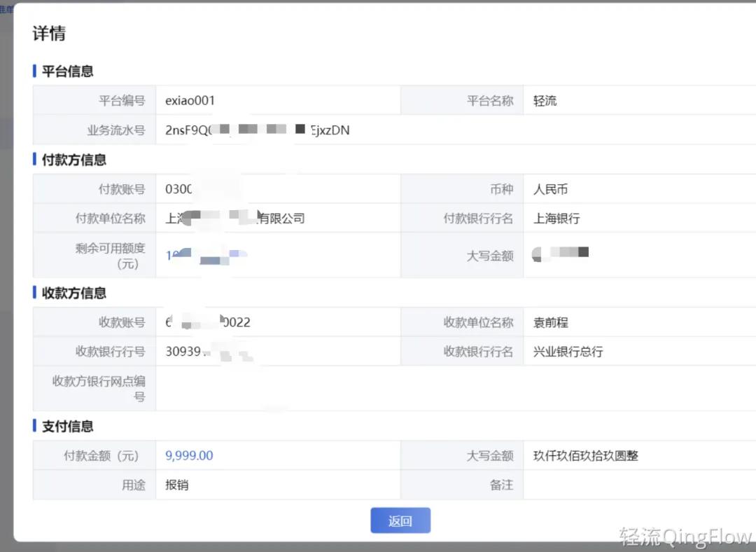Click the 平台编号 label

[122, 100]
